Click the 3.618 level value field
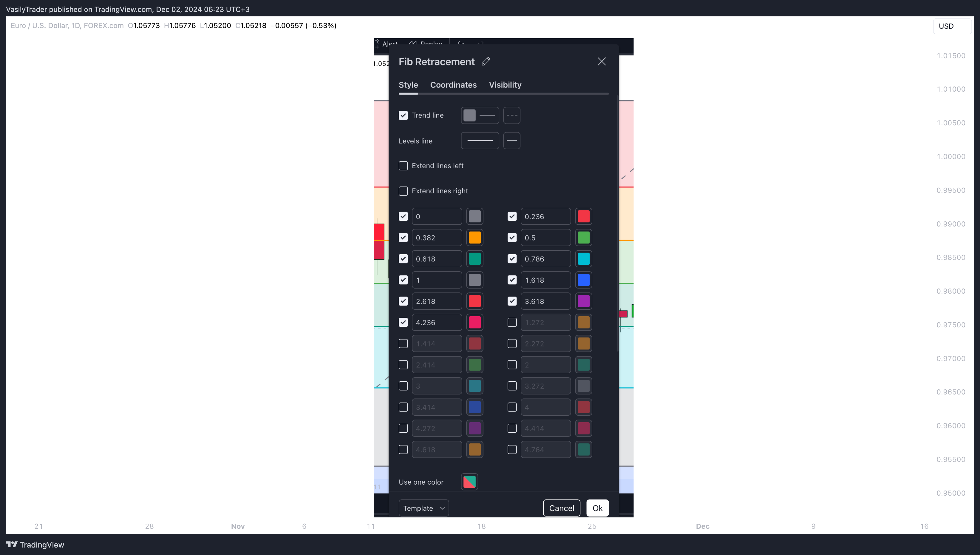 [545, 301]
